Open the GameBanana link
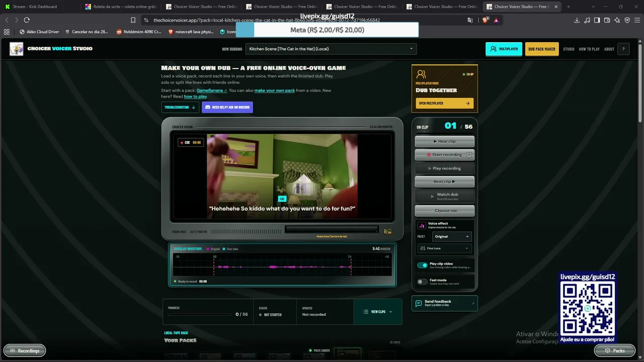 211,90
